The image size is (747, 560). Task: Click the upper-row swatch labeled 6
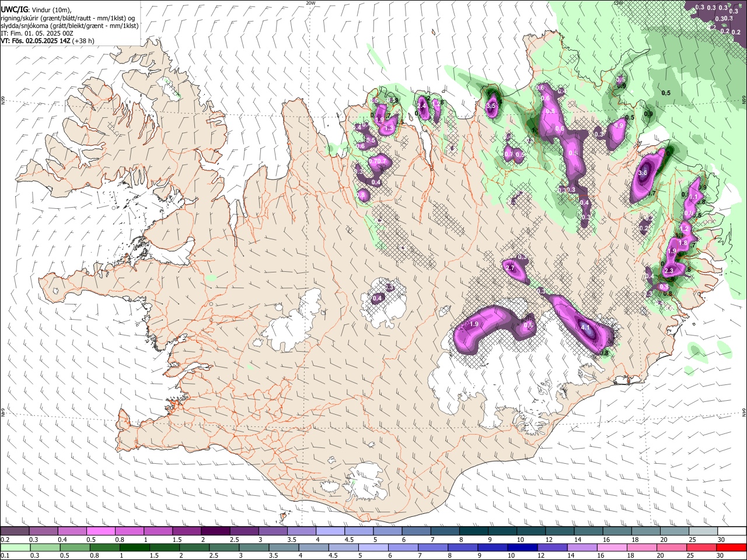[x=416, y=531]
